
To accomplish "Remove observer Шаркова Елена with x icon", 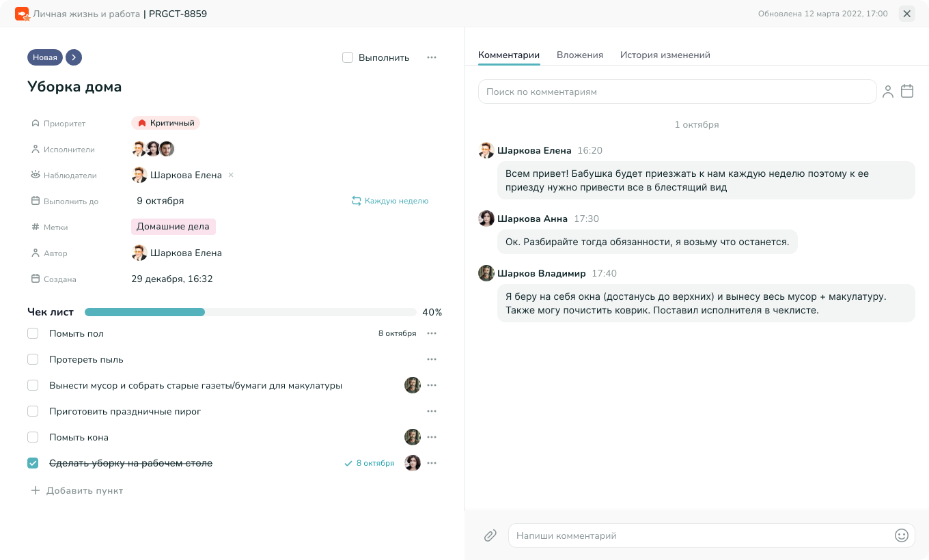I will click(231, 176).
